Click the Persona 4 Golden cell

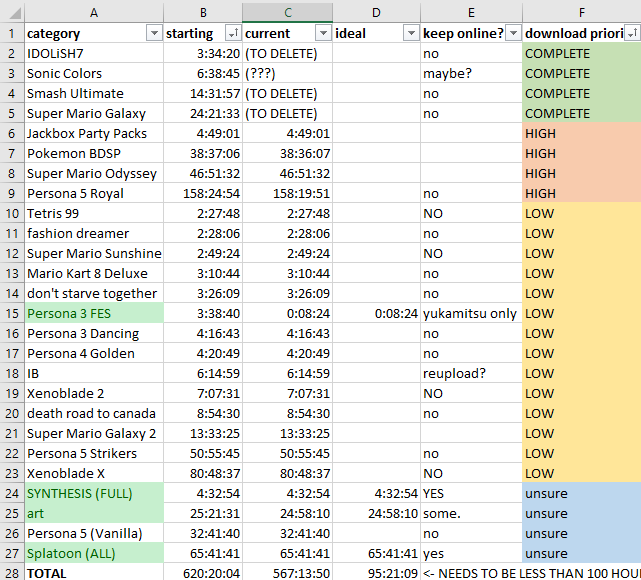pyautogui.click(x=94, y=354)
